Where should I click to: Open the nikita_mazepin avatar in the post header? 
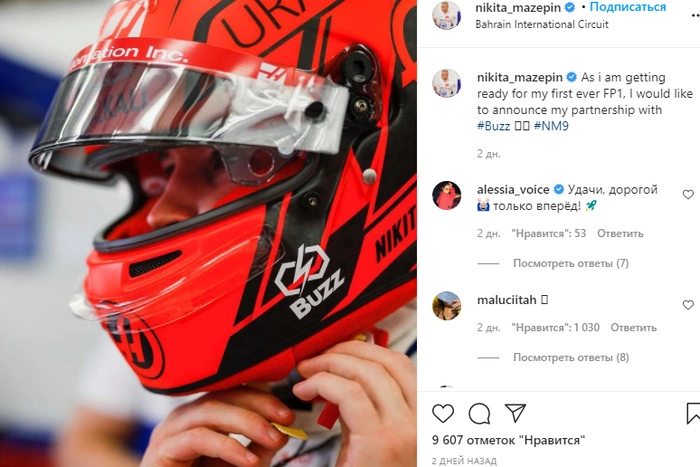[x=446, y=15]
